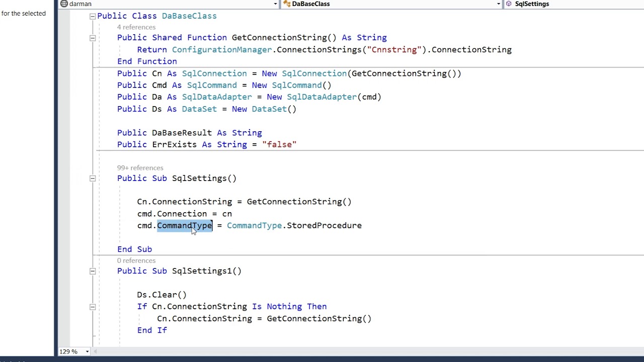This screenshot has width=644, height=362.
Task: Click the "false" string literal
Action: (x=279, y=145)
